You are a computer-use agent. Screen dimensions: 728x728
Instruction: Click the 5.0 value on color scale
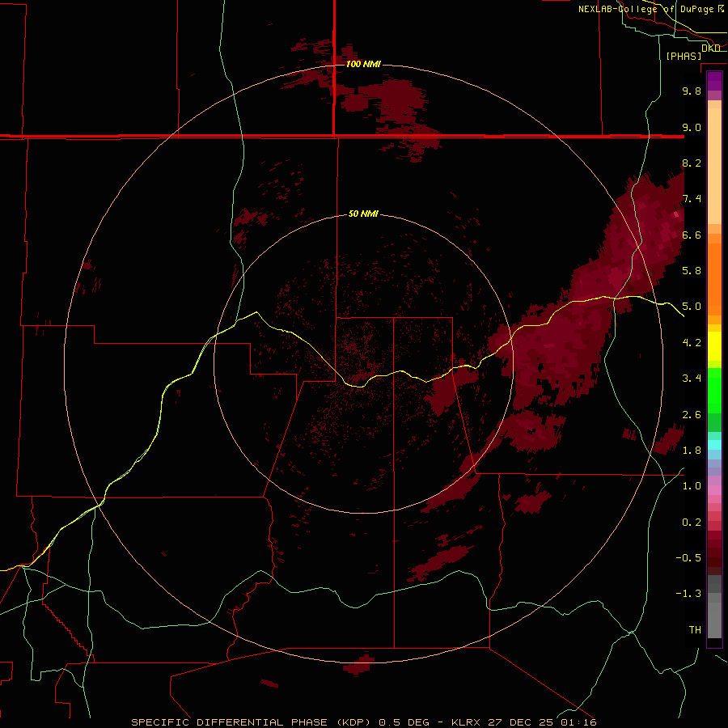click(x=692, y=307)
